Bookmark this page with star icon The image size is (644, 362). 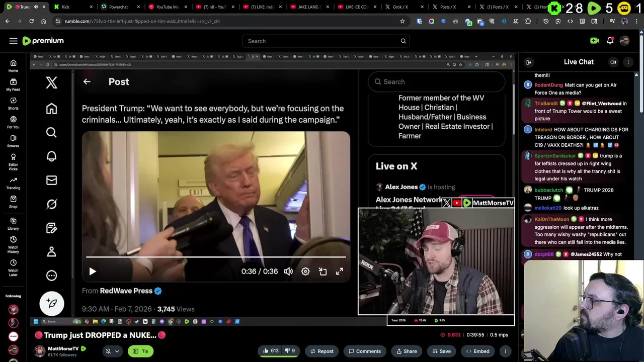402,21
